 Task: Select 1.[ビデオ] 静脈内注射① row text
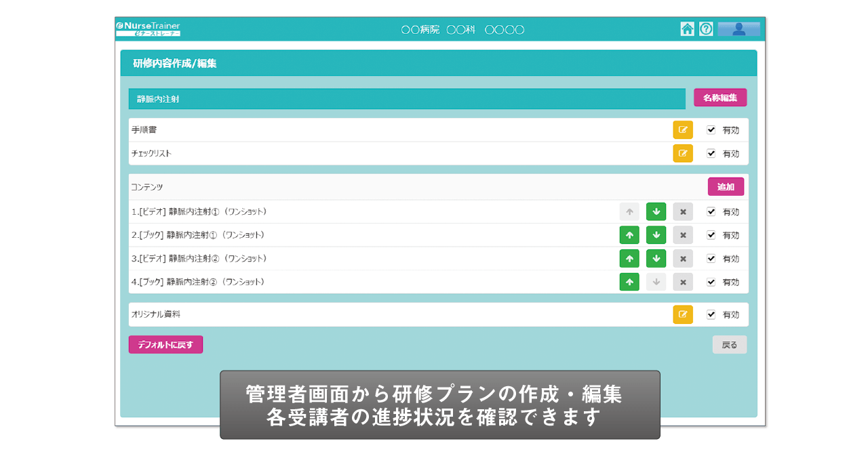coord(199,211)
